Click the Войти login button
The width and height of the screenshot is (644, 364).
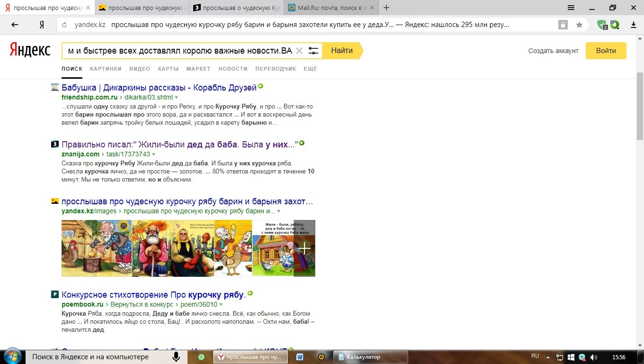[x=606, y=51]
